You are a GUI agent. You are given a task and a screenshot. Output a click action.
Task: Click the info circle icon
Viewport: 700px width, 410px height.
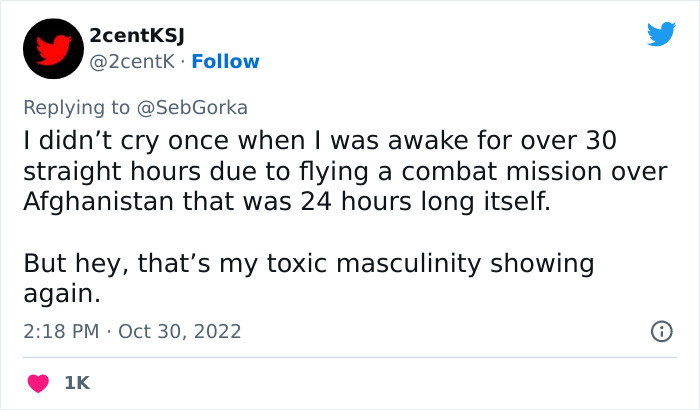pos(661,331)
